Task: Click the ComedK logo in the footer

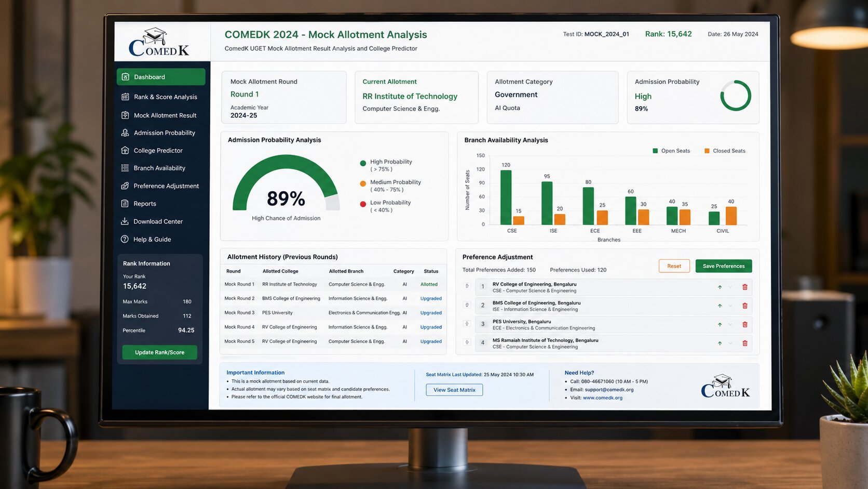Action: 725,386
